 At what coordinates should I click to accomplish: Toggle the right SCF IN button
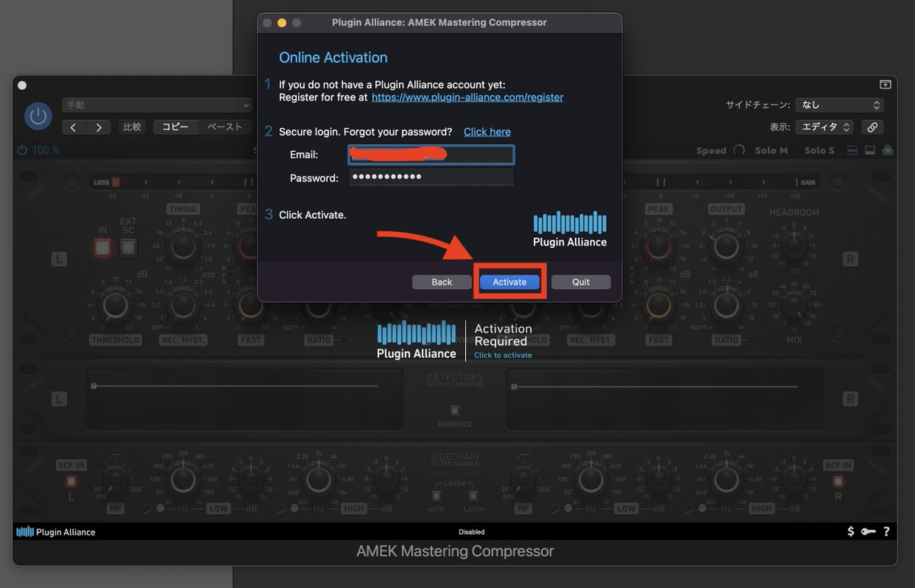[838, 481]
